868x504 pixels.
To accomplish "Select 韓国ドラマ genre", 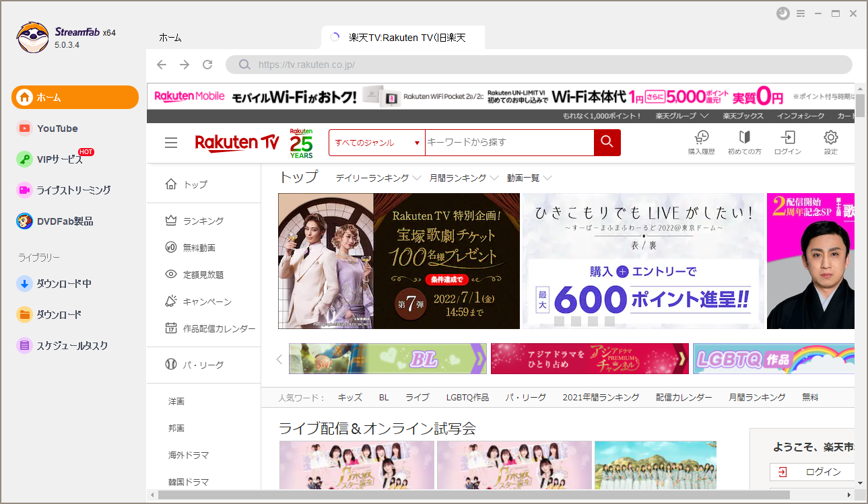I will [189, 482].
